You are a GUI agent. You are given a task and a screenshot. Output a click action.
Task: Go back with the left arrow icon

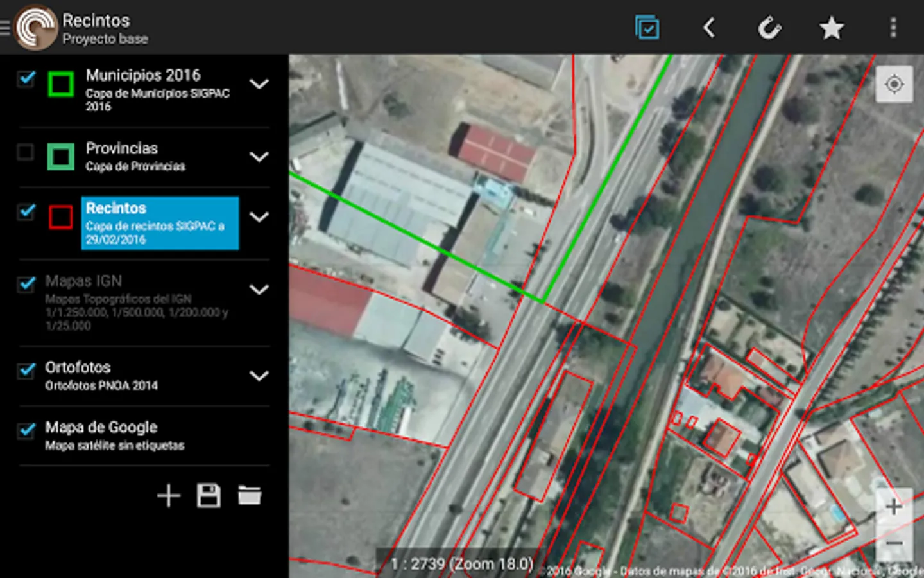708,28
